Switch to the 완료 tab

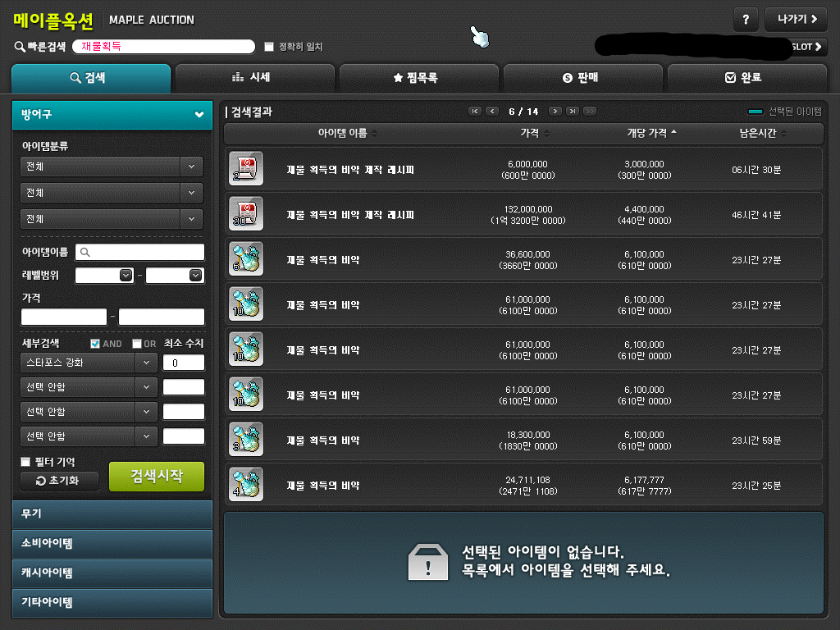[x=746, y=78]
